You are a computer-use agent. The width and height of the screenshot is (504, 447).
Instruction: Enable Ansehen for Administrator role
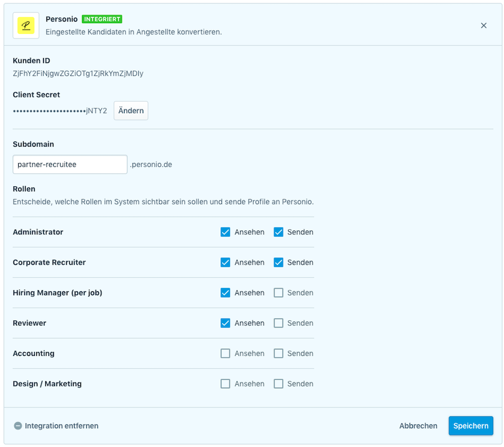tap(225, 232)
